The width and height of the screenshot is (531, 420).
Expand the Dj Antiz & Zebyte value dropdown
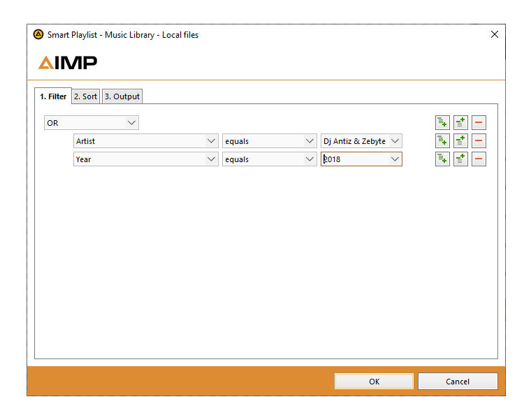coord(395,141)
